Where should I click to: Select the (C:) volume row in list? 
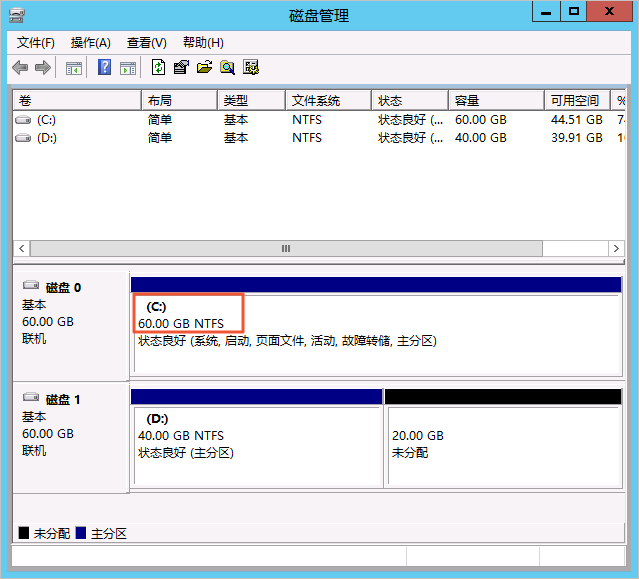click(319, 120)
